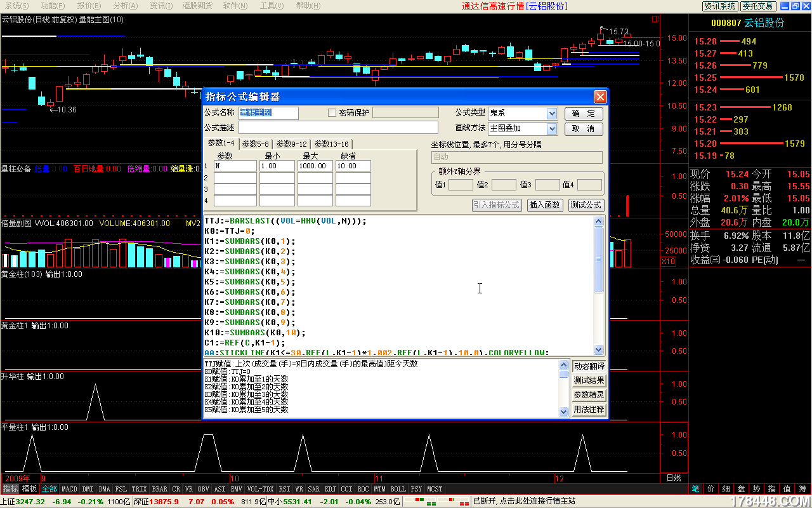This screenshot has width=812, height=508.
Task: Close the 指标公式编辑器 dialog
Action: pos(599,97)
